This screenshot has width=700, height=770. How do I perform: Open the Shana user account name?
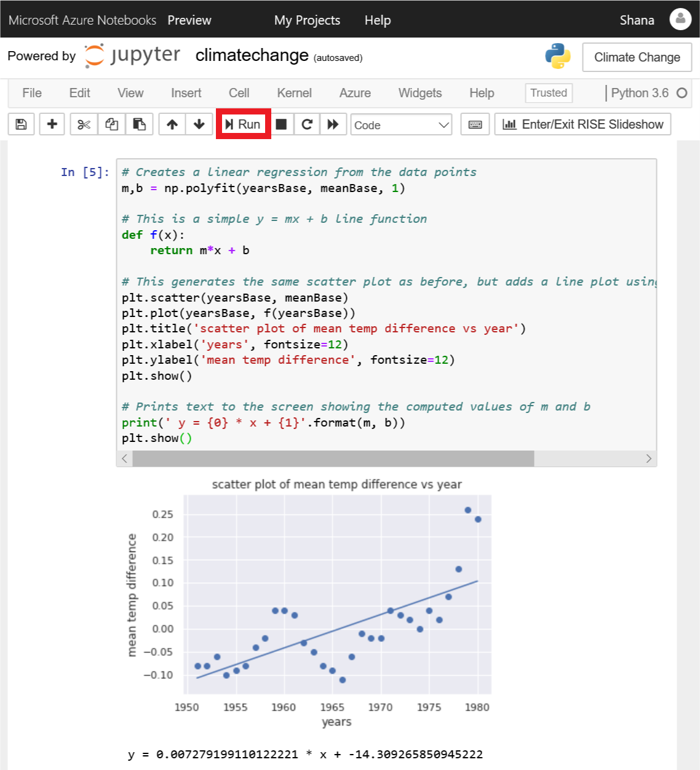pyautogui.click(x=637, y=20)
